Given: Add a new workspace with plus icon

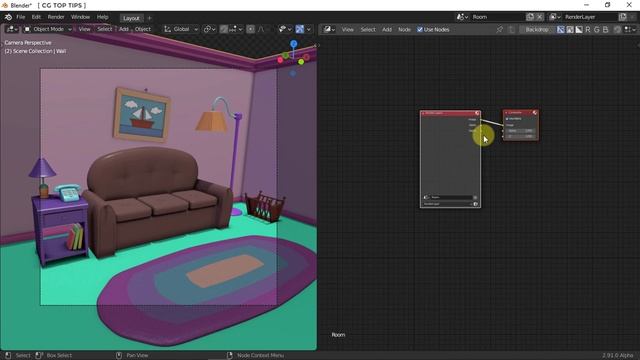Looking at the screenshot, I should pos(149,18).
